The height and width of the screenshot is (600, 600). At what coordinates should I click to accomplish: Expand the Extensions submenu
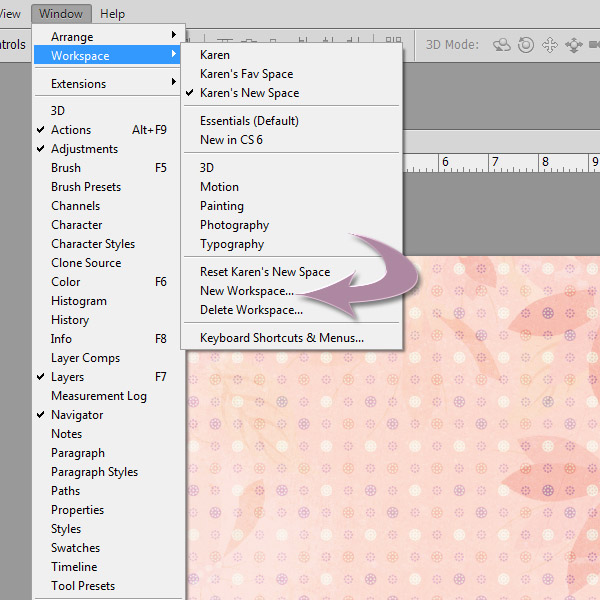point(107,83)
